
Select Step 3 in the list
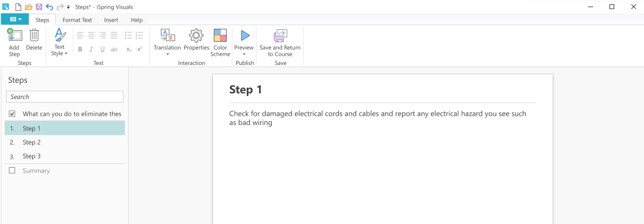click(x=65, y=156)
